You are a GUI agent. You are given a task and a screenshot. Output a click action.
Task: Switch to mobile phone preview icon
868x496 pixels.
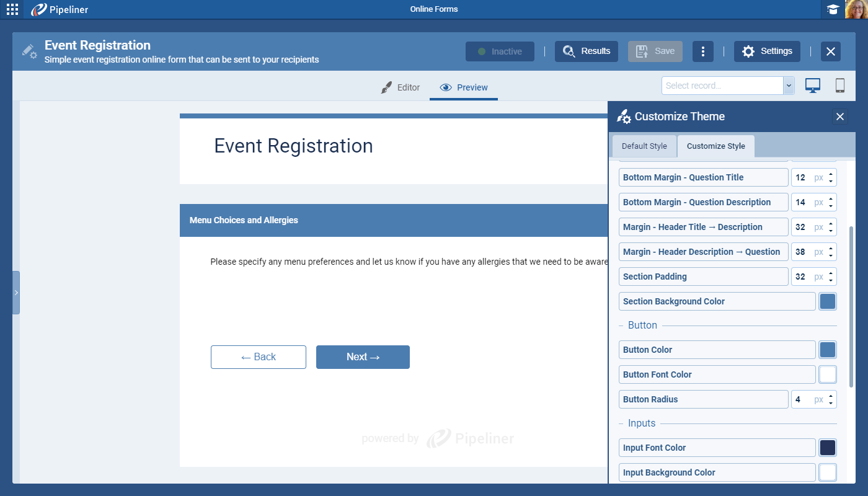point(840,86)
